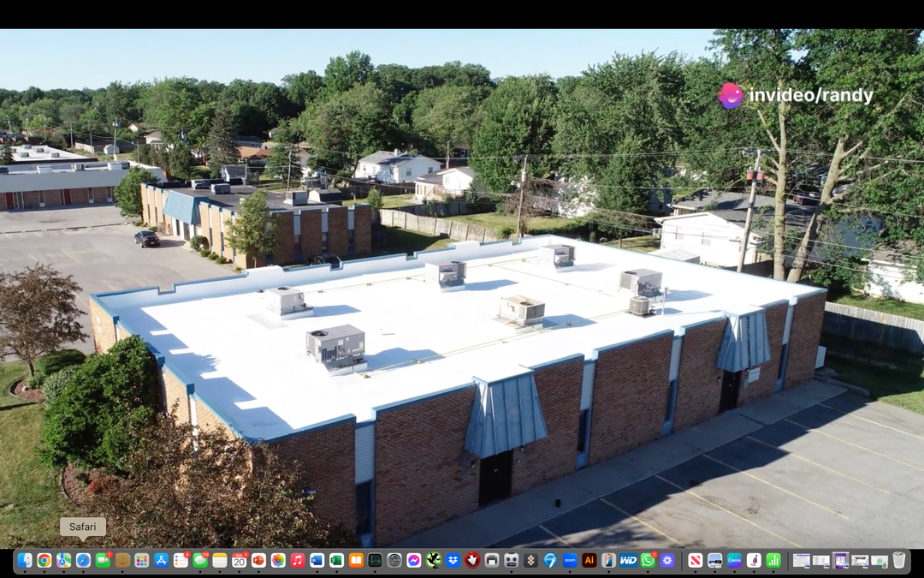Screen dimensions: 924x578
Task: Open Adobe Illustrator
Action: coord(589,560)
